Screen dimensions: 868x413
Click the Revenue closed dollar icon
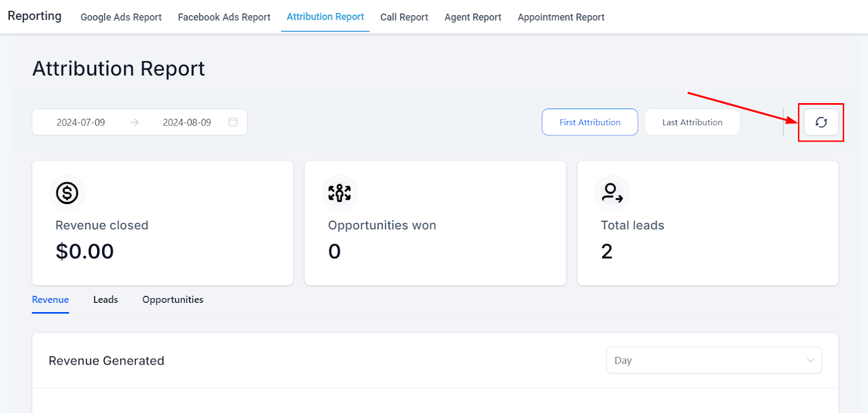pyautogui.click(x=67, y=193)
